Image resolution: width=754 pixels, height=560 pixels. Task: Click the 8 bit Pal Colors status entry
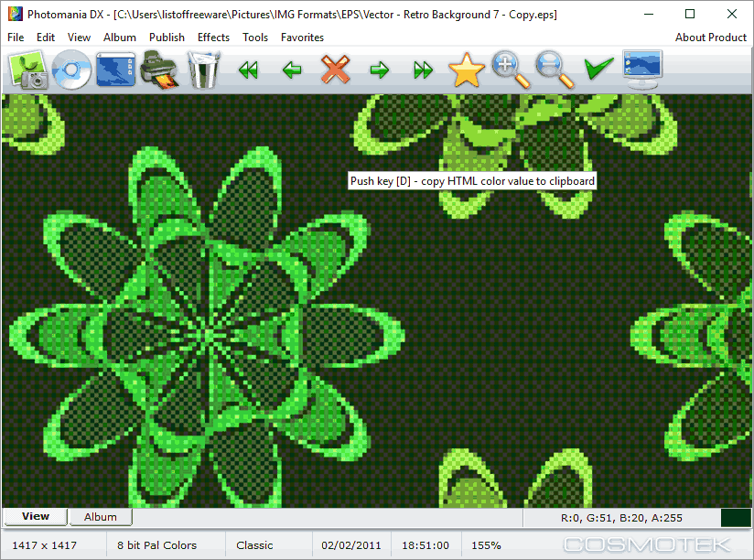click(x=156, y=545)
